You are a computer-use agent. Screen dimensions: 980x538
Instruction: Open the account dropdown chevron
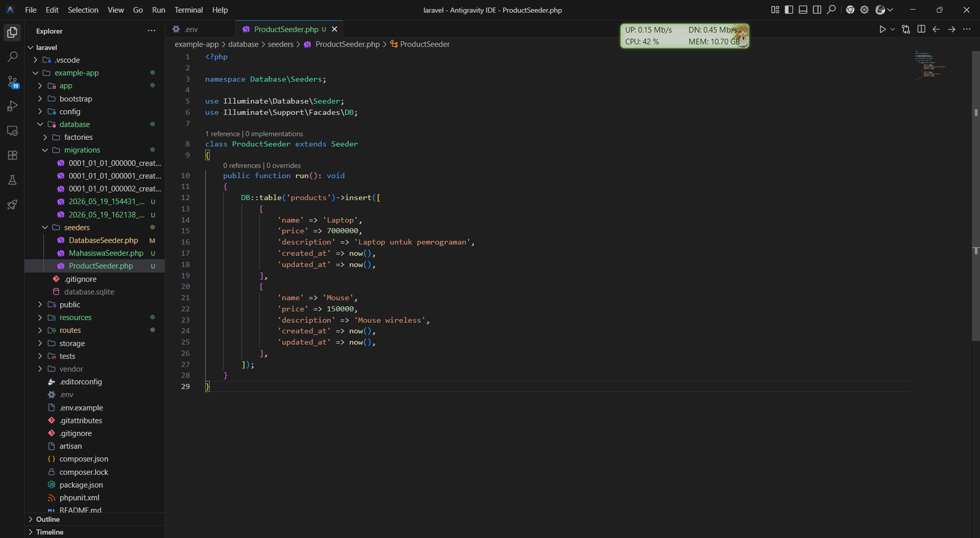click(x=890, y=10)
